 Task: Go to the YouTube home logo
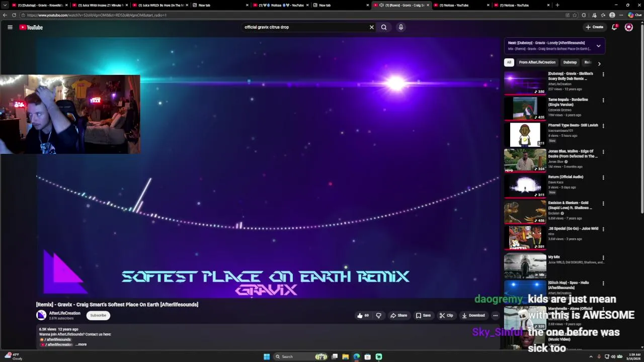coord(31,27)
